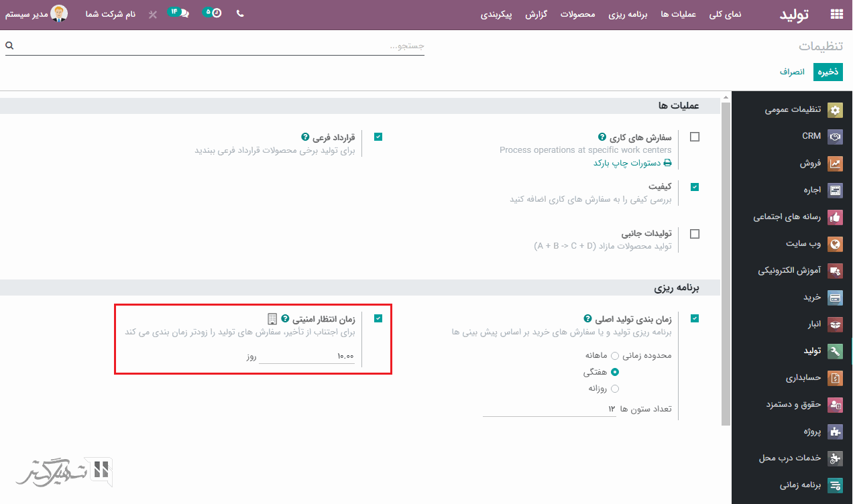Select آموزش الکترونیکی icon in sidebar
Screen dimensions: 853x504
835,271
